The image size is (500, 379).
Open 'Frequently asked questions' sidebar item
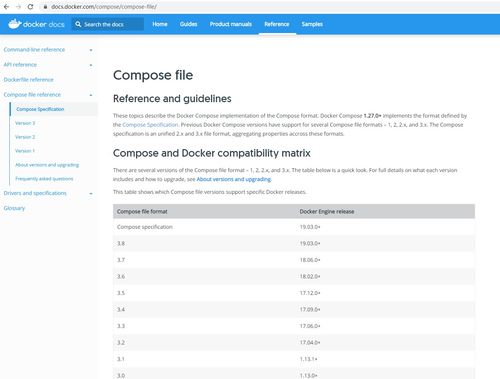44,179
